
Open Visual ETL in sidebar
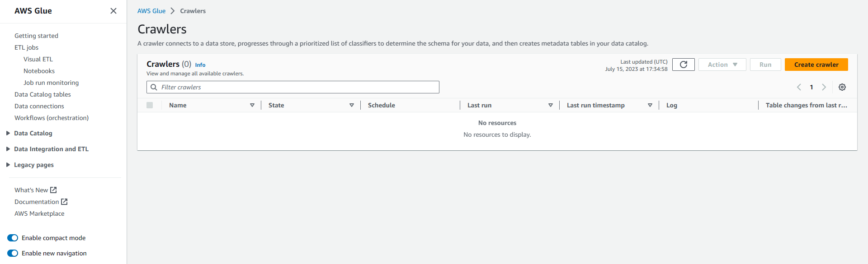click(x=38, y=59)
